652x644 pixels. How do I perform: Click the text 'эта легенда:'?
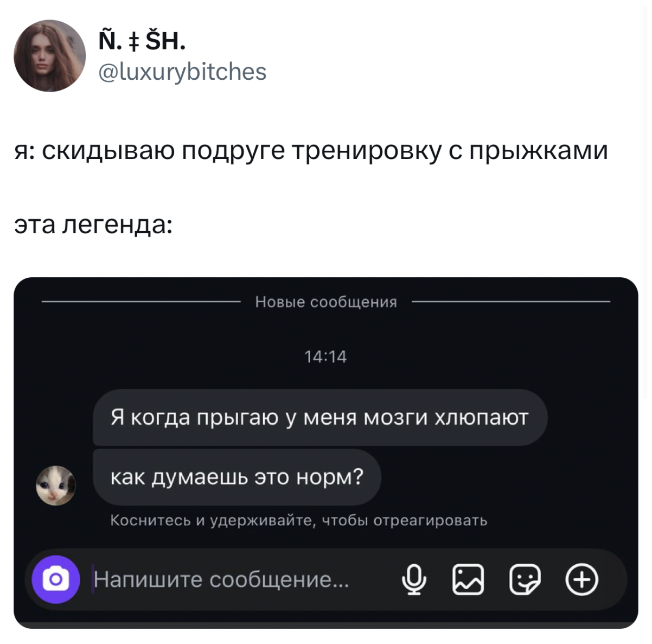click(x=93, y=224)
